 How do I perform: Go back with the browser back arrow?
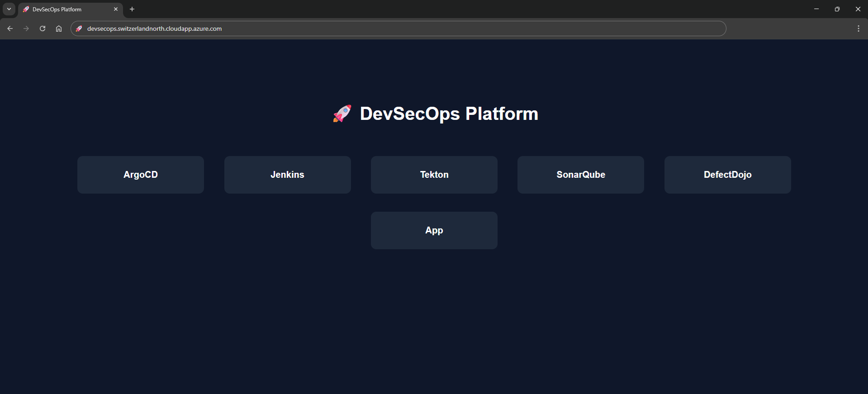tap(10, 28)
